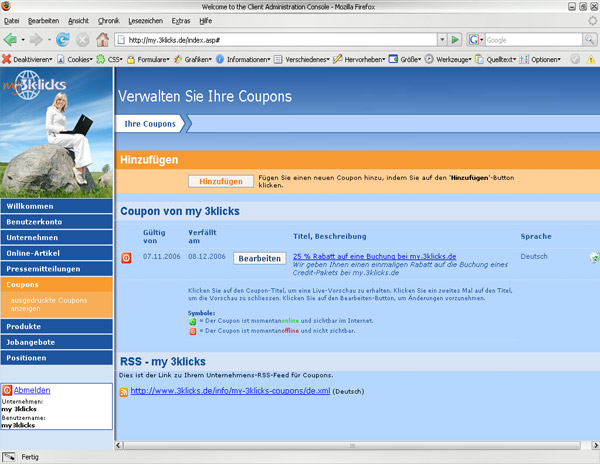Open the Bearbeiten menu in menu bar
This screenshot has height=464, width=600.
click(x=44, y=21)
